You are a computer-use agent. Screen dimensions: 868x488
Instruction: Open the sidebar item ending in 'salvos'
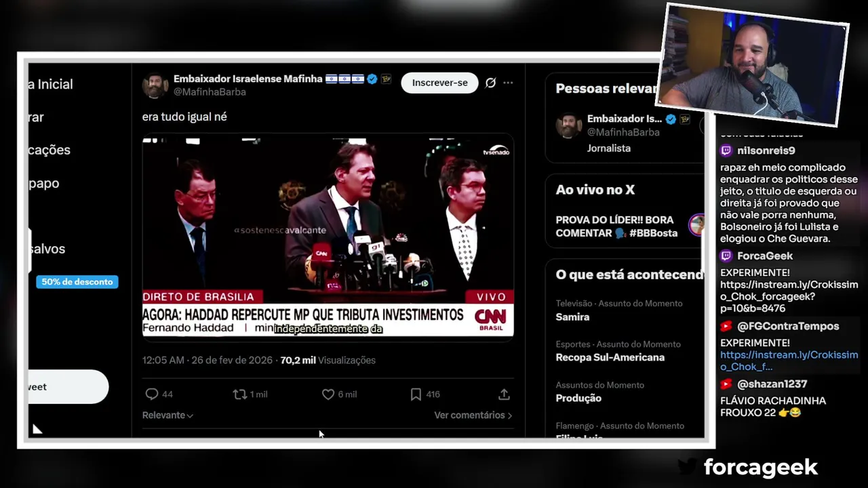click(47, 249)
